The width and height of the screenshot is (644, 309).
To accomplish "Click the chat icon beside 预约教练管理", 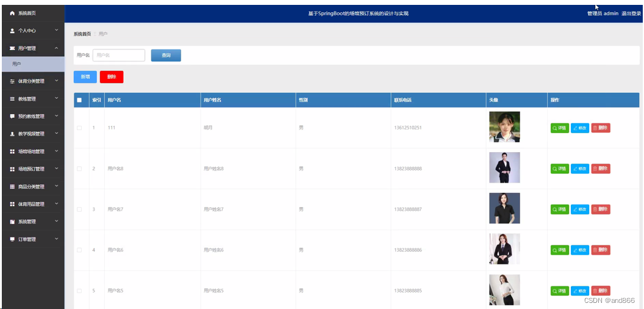I will [x=12, y=117].
